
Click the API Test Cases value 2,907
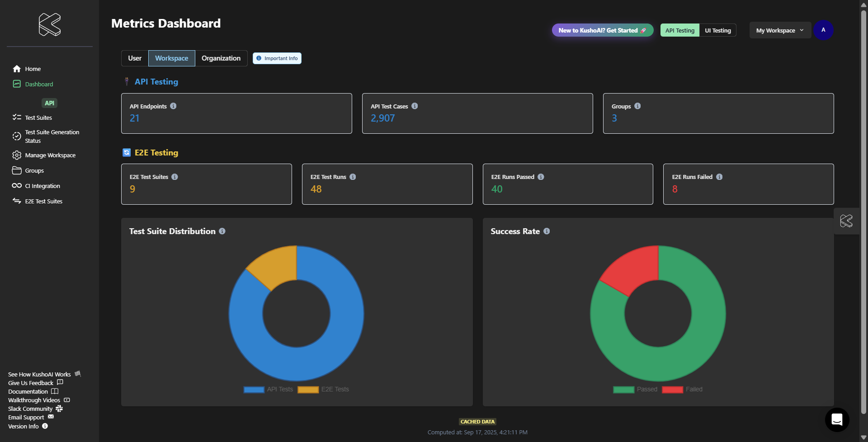[x=382, y=118]
